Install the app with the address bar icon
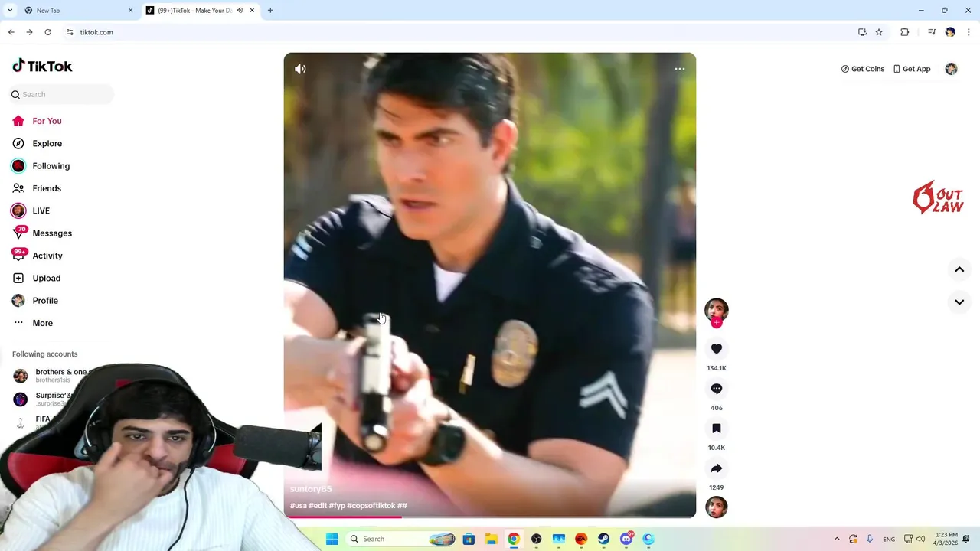 (x=862, y=32)
